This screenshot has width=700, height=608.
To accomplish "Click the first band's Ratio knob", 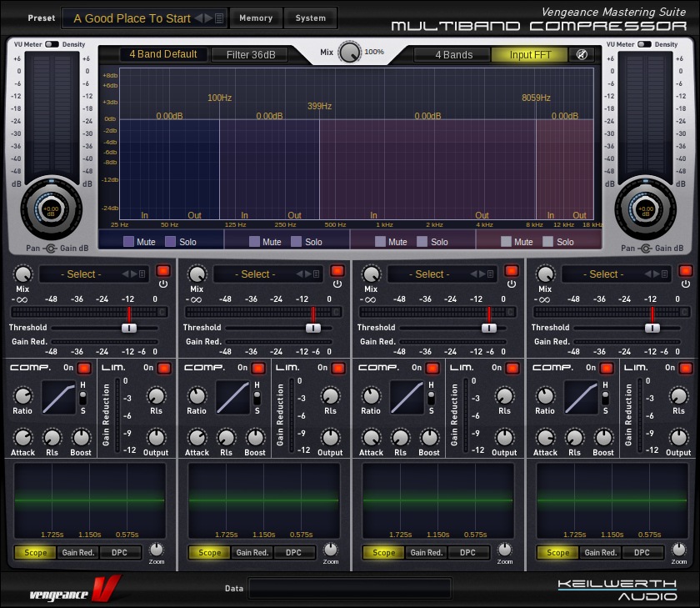I will click(22, 395).
